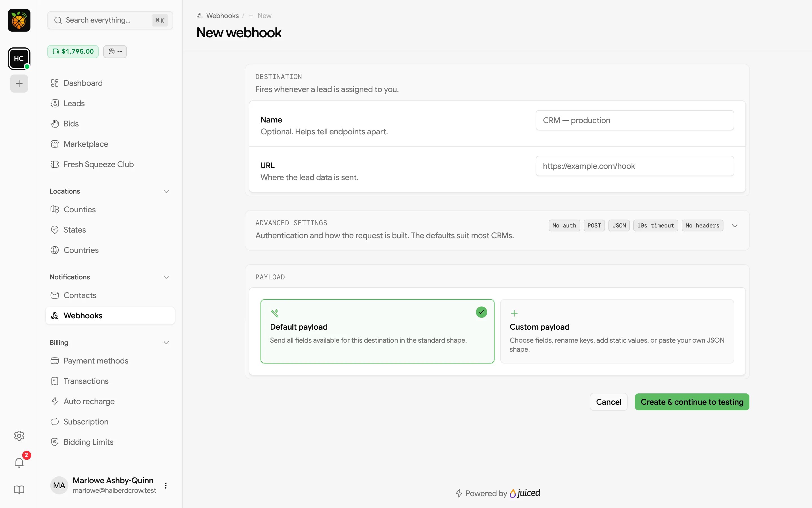The image size is (812, 508).
Task: Open Auto recharge settings
Action: tap(110, 401)
